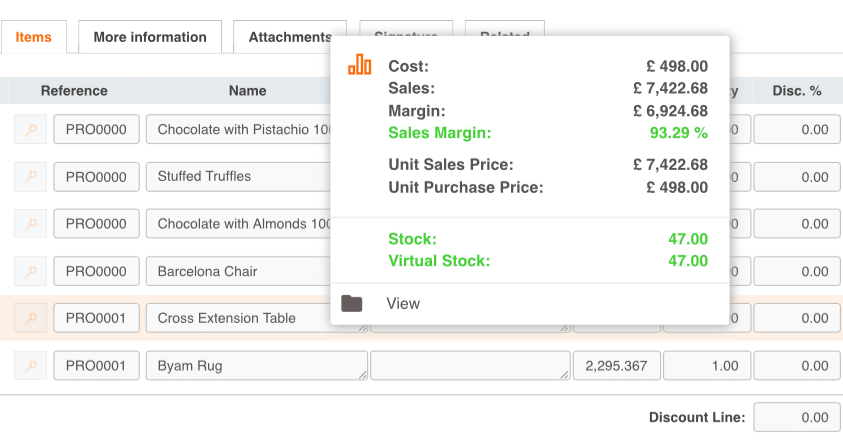Click the search icon beside Barcelona Chair row
The image size is (843, 442).
point(30,271)
